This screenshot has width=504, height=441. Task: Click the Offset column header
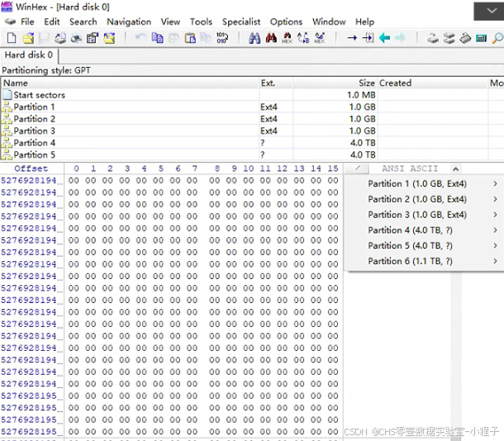[31, 168]
